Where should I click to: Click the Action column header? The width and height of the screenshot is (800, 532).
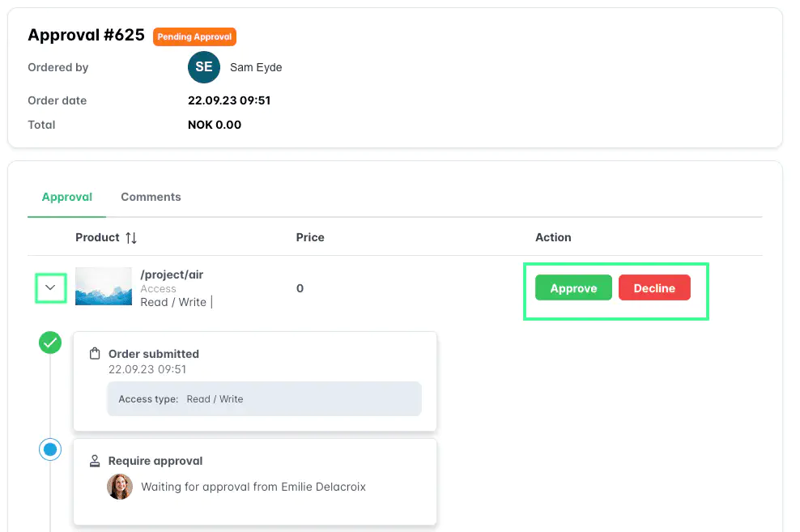553,237
